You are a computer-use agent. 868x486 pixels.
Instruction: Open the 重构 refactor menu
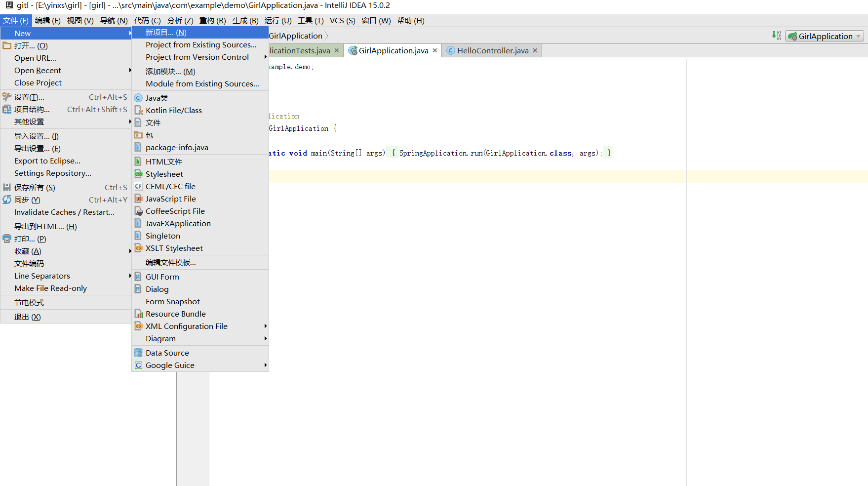(x=212, y=20)
